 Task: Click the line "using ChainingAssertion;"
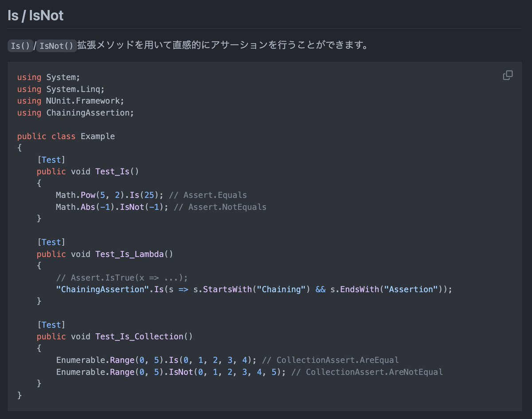point(75,113)
